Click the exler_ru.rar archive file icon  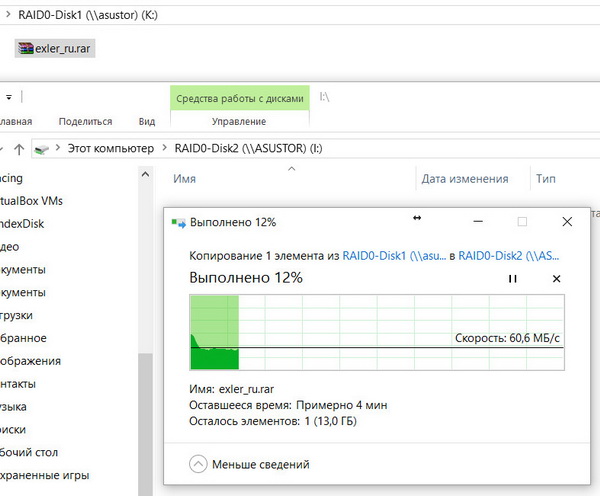click(25, 48)
